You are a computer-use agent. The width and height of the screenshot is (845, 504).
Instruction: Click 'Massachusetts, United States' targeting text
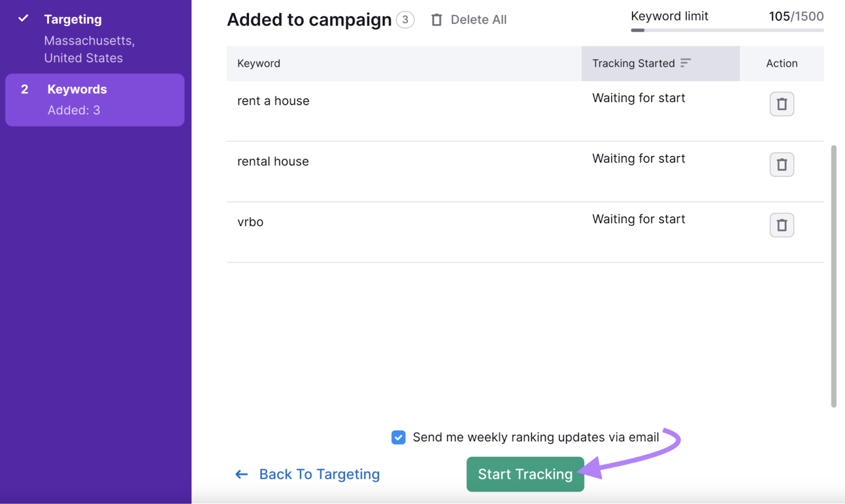[89, 49]
